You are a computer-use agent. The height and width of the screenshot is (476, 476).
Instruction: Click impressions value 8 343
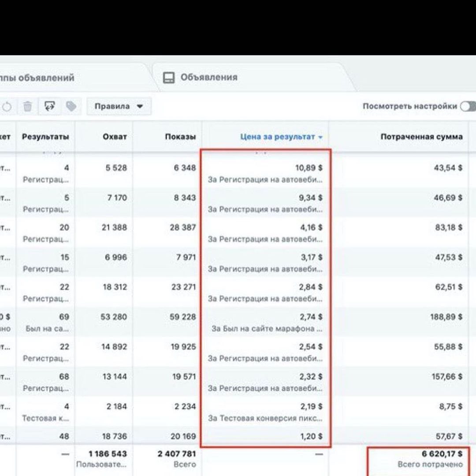click(x=185, y=197)
